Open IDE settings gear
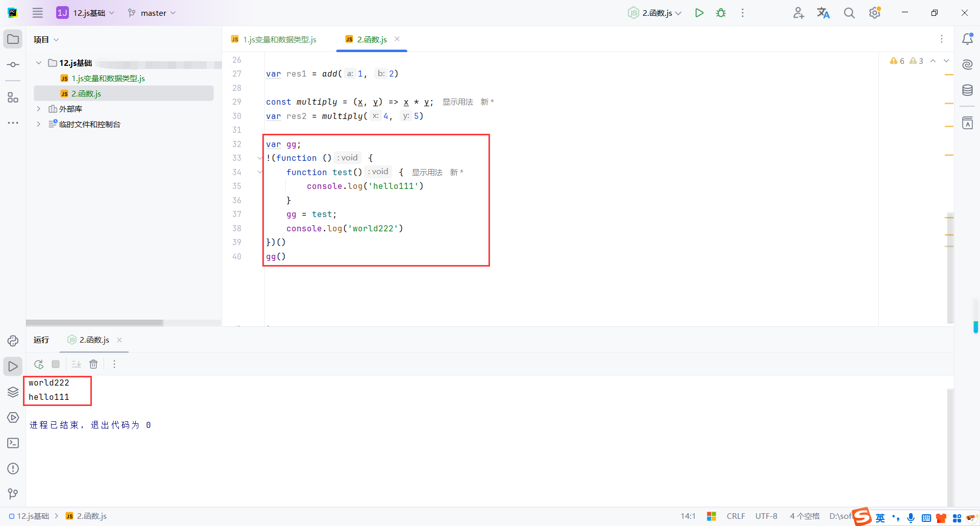This screenshot has width=980, height=526. click(x=875, y=13)
